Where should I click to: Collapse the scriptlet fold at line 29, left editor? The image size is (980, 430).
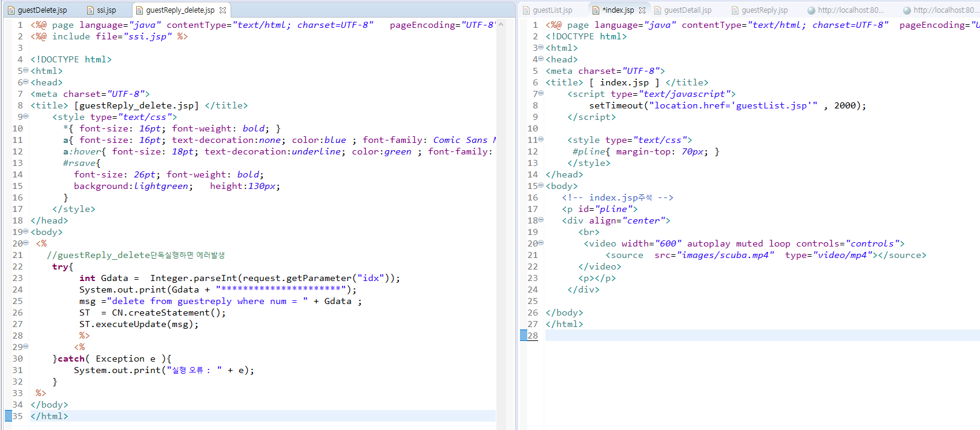25,346
